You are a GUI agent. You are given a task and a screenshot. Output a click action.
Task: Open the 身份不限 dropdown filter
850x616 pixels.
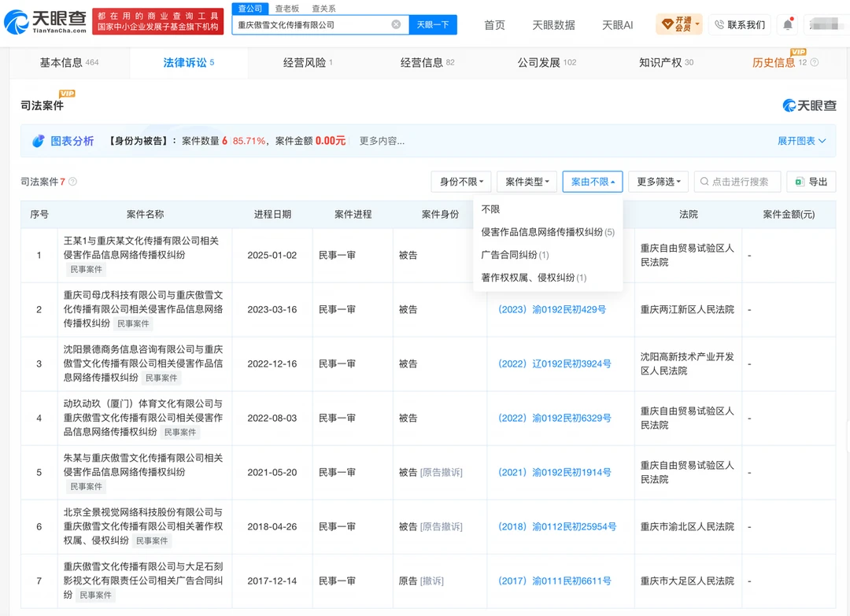(x=461, y=182)
